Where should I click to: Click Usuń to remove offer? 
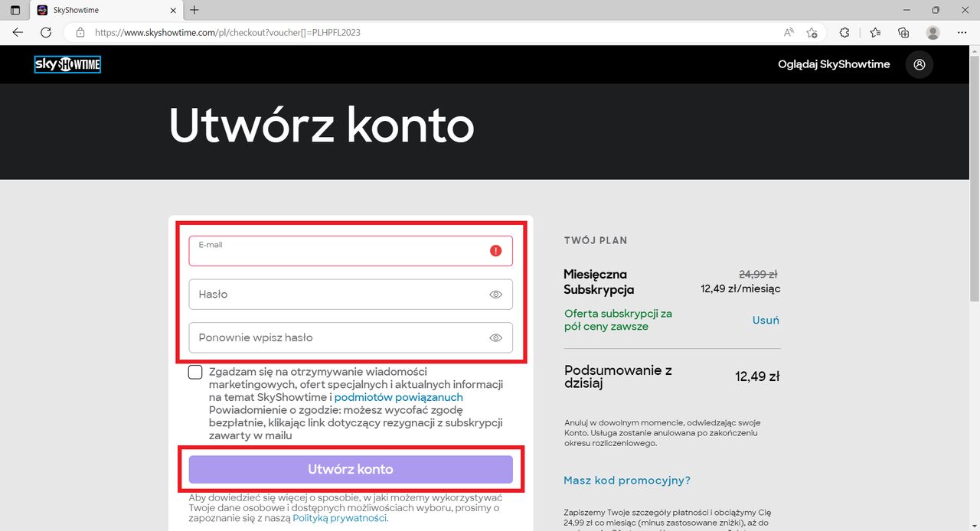click(x=766, y=320)
